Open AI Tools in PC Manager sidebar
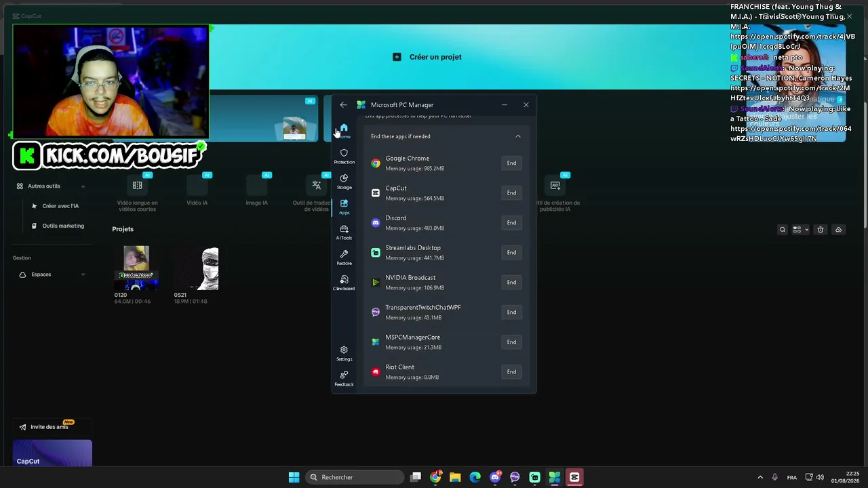Viewport: 868px width, 488px height. click(344, 232)
